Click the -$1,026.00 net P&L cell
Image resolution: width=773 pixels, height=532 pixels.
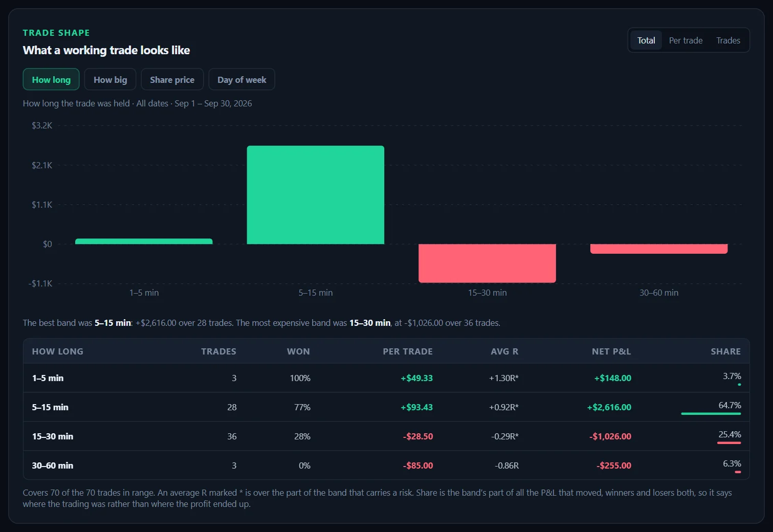click(x=610, y=436)
